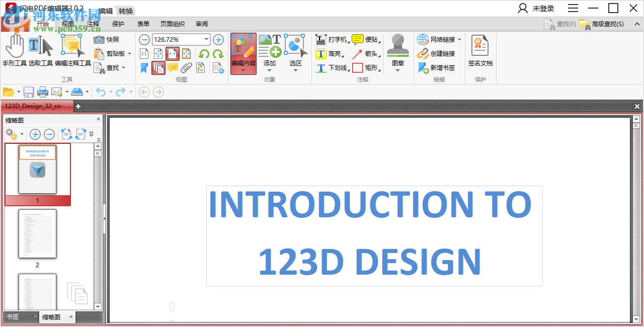Viewport: 644px width, 327px height.
Task: Click the title text box in document
Action: (x=374, y=235)
